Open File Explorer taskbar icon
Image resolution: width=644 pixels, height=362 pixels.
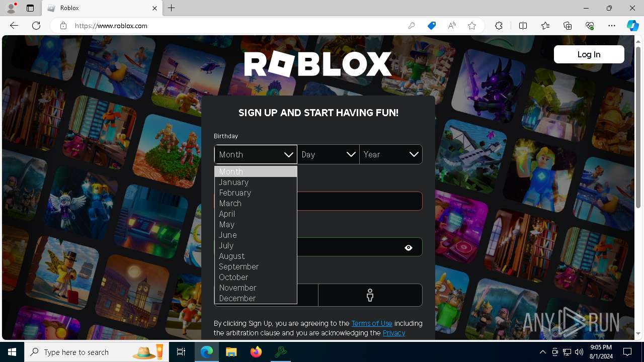231,352
